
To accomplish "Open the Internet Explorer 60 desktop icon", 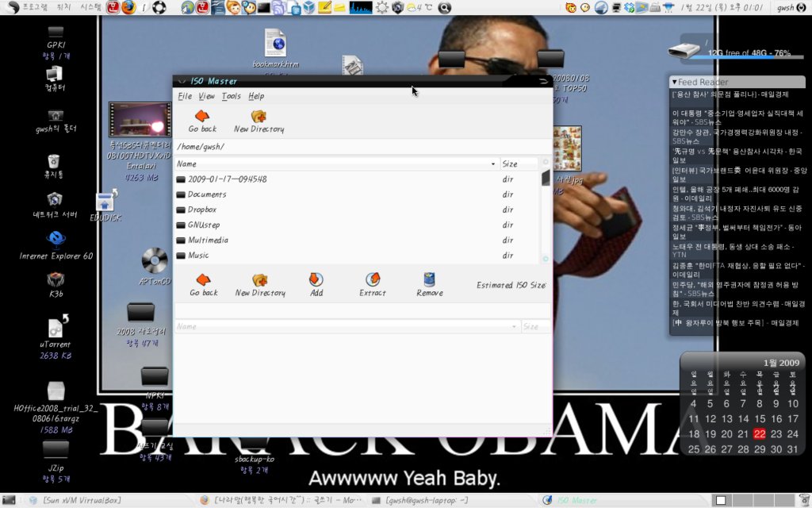I will [56, 239].
